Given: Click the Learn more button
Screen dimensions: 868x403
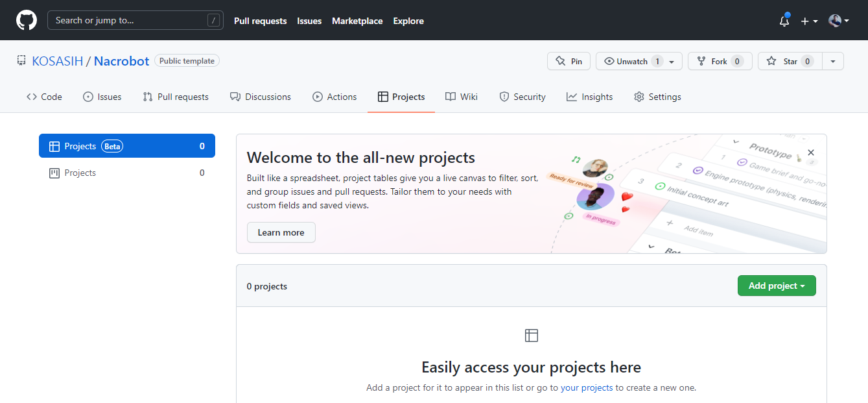Looking at the screenshot, I should (x=281, y=232).
